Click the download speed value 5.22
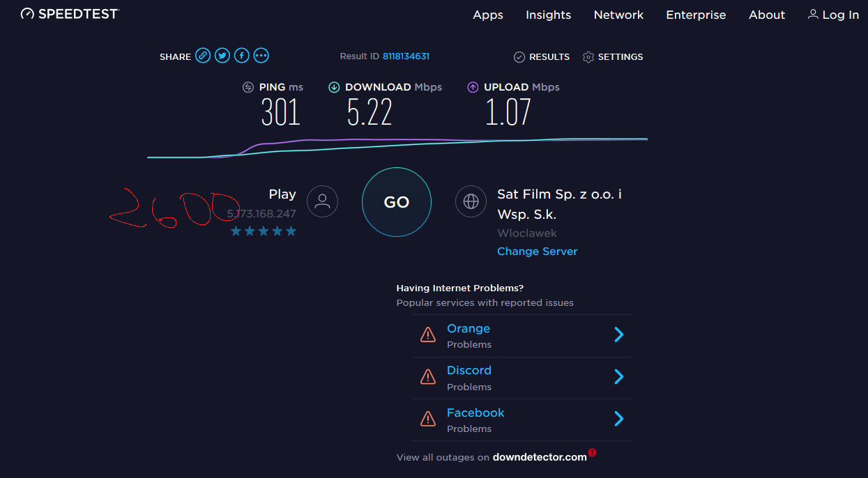Viewport: 868px width, 478px height. point(370,112)
